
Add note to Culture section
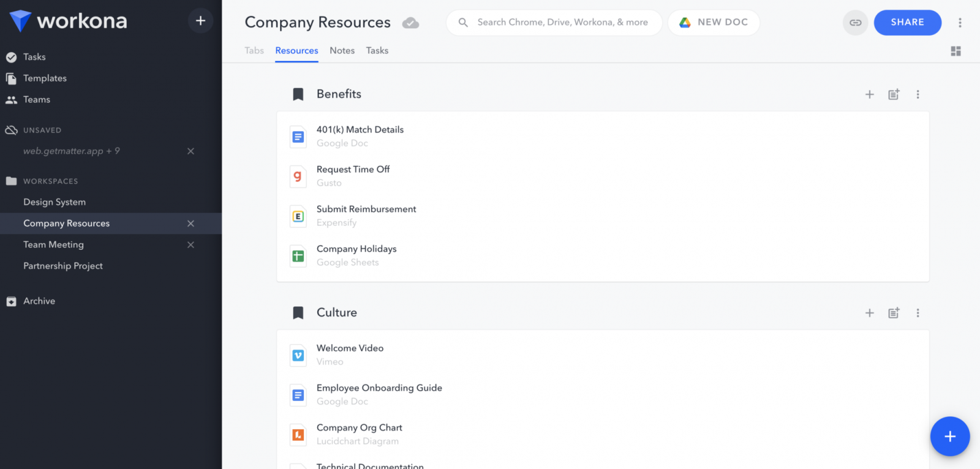pyautogui.click(x=894, y=313)
